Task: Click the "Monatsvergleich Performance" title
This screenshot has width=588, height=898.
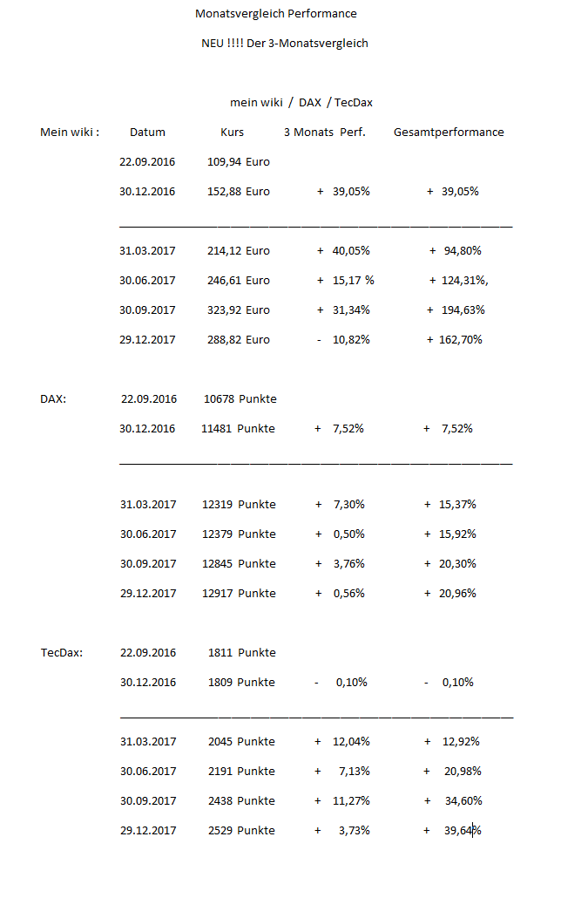Action: pyautogui.click(x=275, y=14)
